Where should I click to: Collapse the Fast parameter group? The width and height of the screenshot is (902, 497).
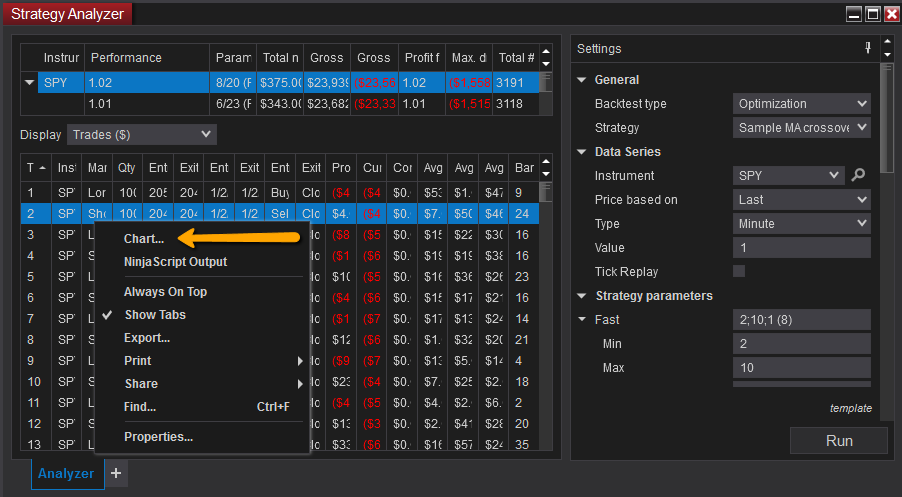point(582,320)
